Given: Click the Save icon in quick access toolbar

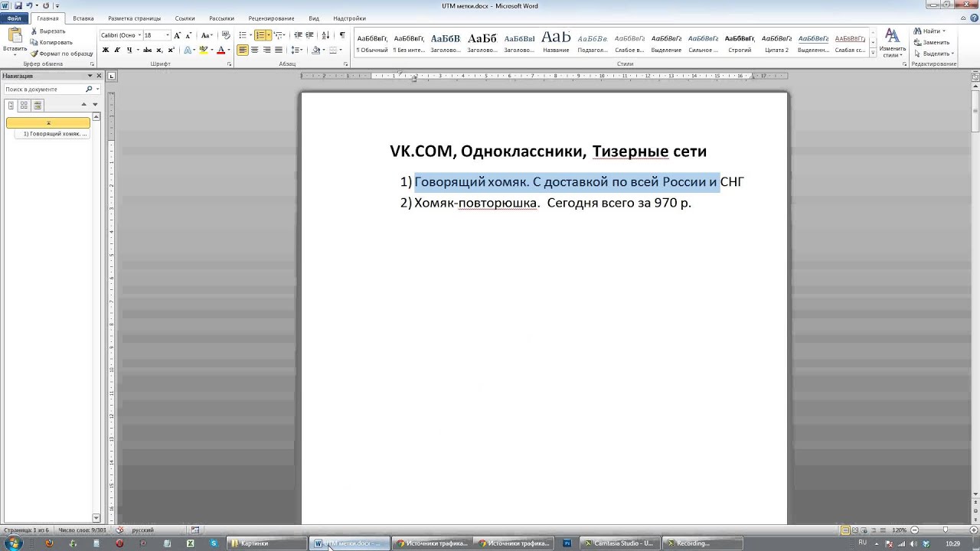Looking at the screenshot, I should (18, 5).
